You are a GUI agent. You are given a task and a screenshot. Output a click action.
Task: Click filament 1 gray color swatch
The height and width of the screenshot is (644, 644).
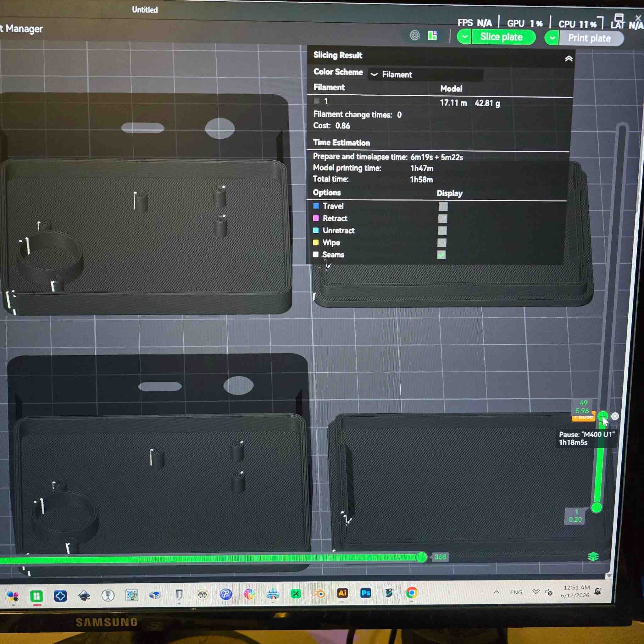[x=317, y=101]
